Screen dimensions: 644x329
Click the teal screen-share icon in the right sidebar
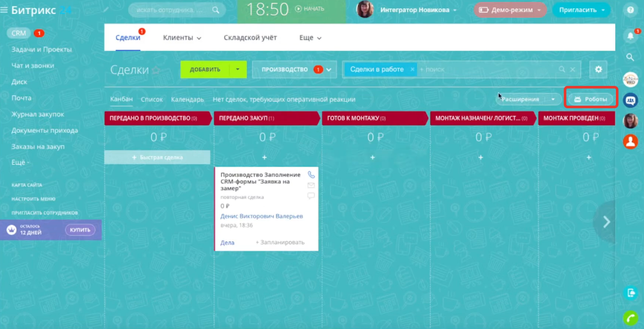(x=630, y=293)
